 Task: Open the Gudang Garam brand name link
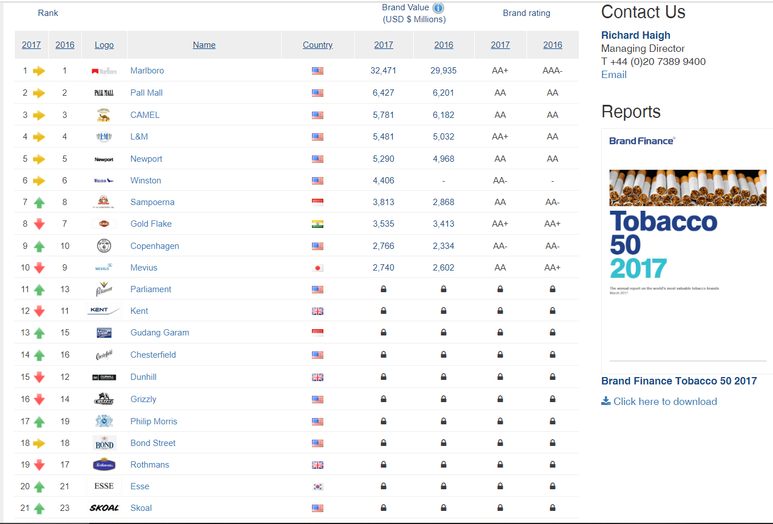point(160,333)
